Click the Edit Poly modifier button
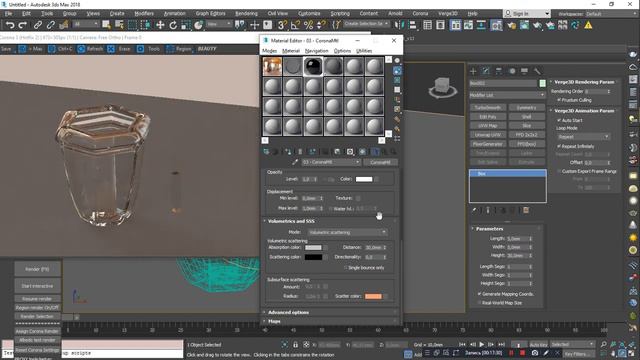This screenshot has height=360, width=640. click(488, 117)
